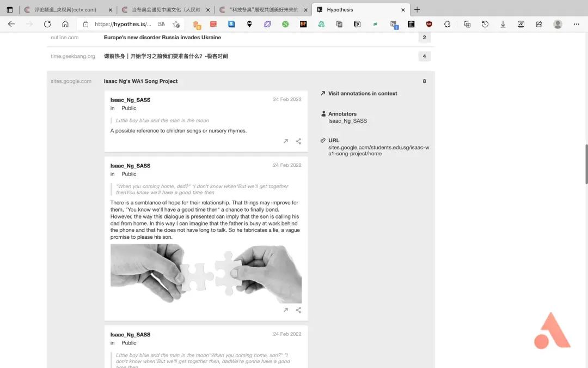Image resolution: width=588 pixels, height=368 pixels.
Task: Add this page to favorites
Action: (x=176, y=25)
